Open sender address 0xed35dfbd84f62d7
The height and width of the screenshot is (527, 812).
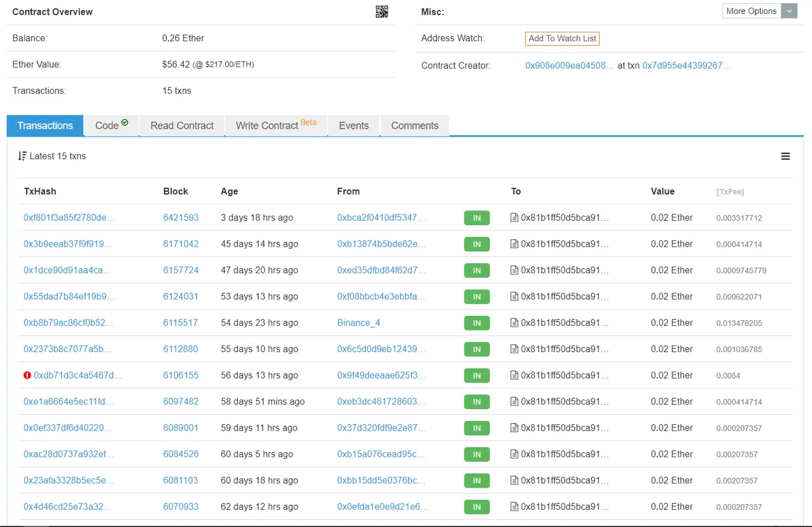[x=381, y=270]
